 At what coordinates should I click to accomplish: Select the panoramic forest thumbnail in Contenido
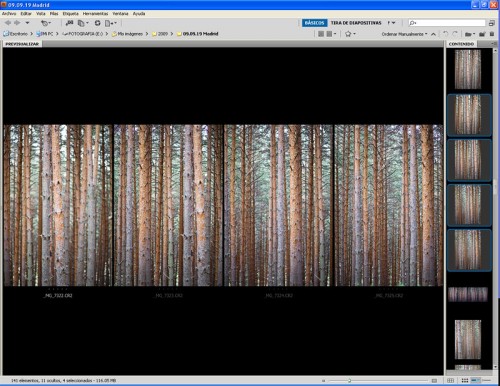pos(468,295)
